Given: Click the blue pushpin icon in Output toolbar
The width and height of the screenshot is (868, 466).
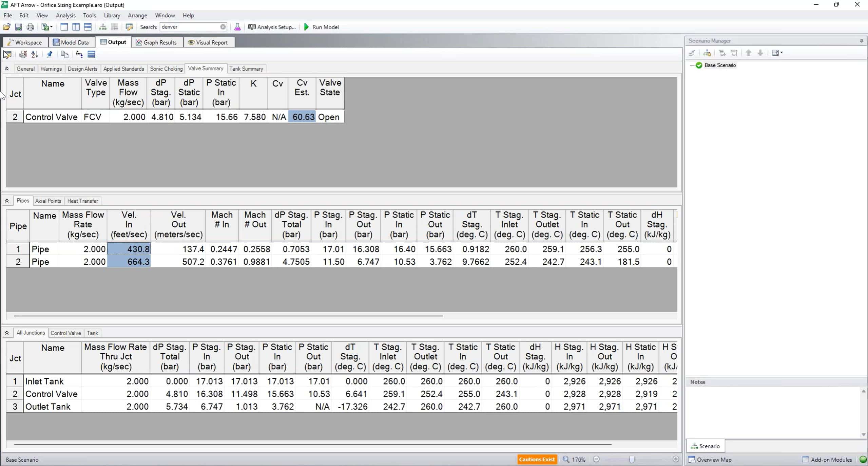Looking at the screenshot, I should [50, 54].
